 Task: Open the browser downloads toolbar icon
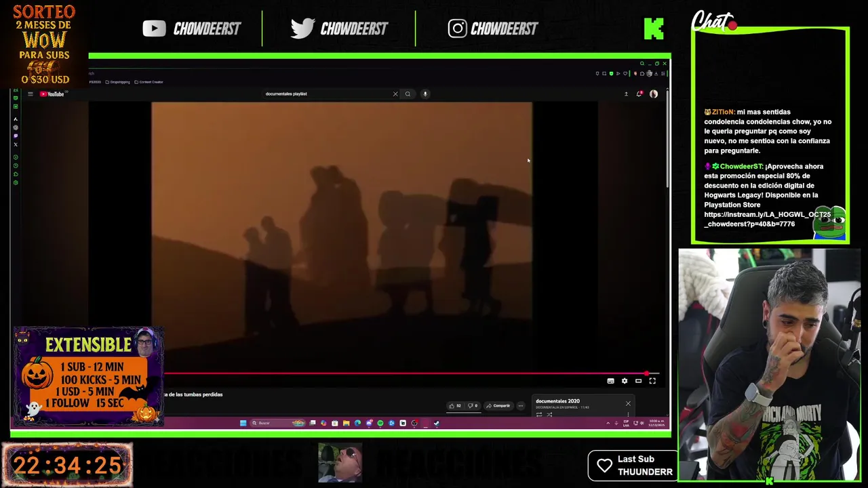(x=656, y=74)
